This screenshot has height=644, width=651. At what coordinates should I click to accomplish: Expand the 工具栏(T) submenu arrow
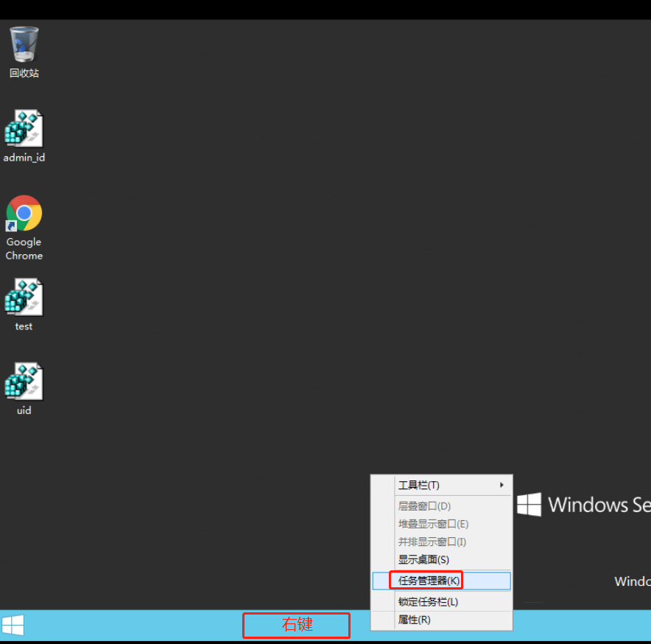click(502, 485)
